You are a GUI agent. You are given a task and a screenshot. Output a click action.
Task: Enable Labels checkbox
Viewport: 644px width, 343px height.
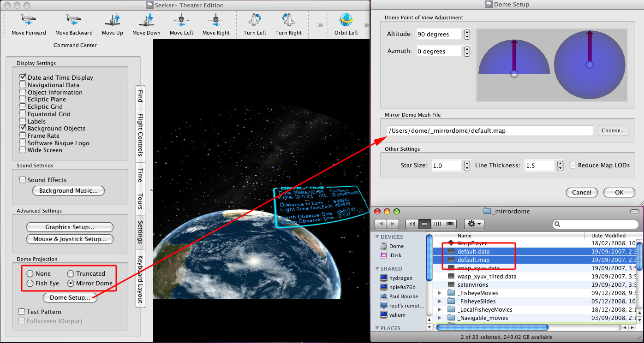click(23, 121)
